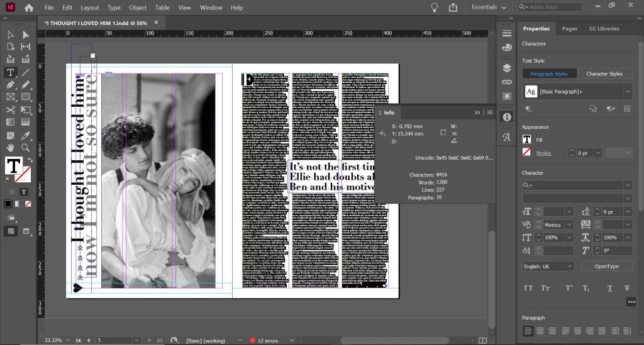644x345 pixels.
Task: Choose the Zoom tool magnifier
Action: (26, 148)
